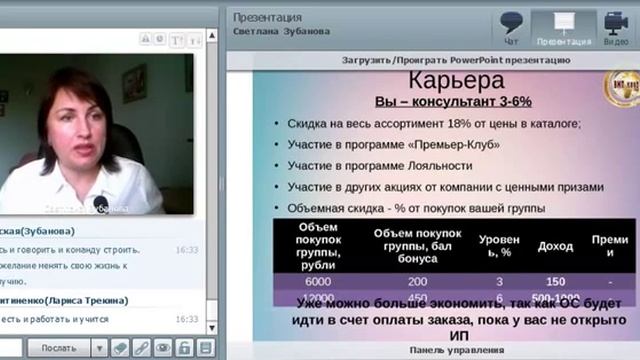Click the Светлана Зубанова presenter name
The image size is (640, 360).
[x=281, y=31]
